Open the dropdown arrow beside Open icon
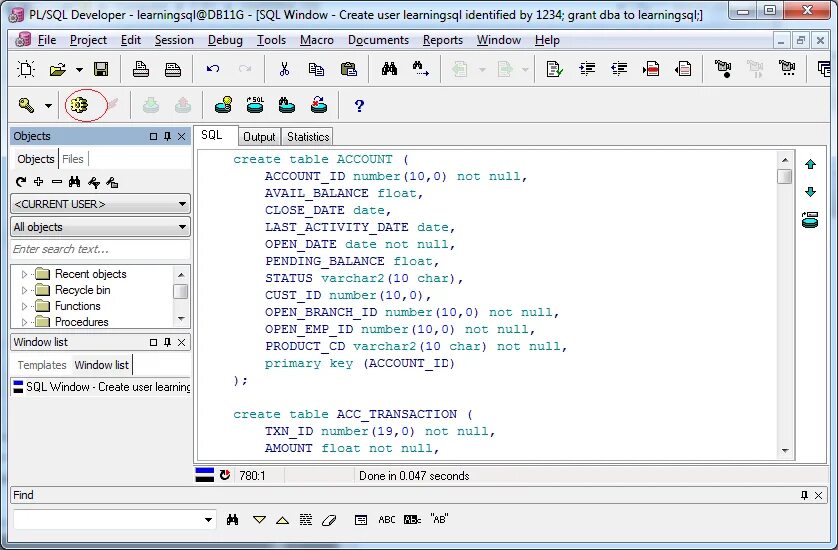Image resolution: width=838 pixels, height=550 pixels. tap(79, 69)
